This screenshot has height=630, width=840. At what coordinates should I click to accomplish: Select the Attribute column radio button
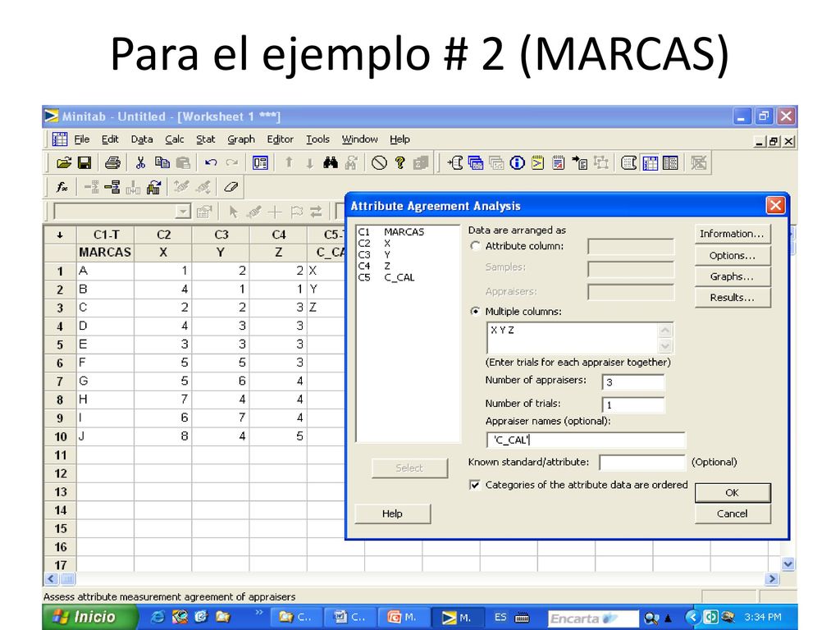coord(475,246)
